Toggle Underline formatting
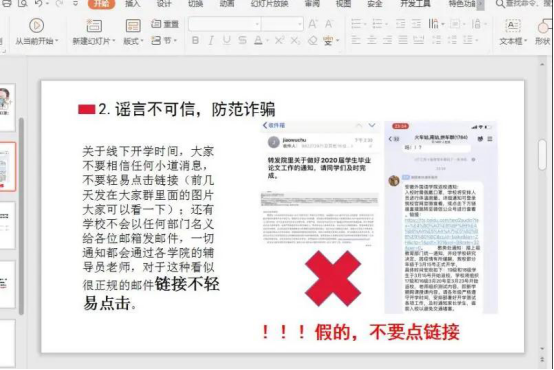This screenshot has width=554, height=370. tap(226, 40)
